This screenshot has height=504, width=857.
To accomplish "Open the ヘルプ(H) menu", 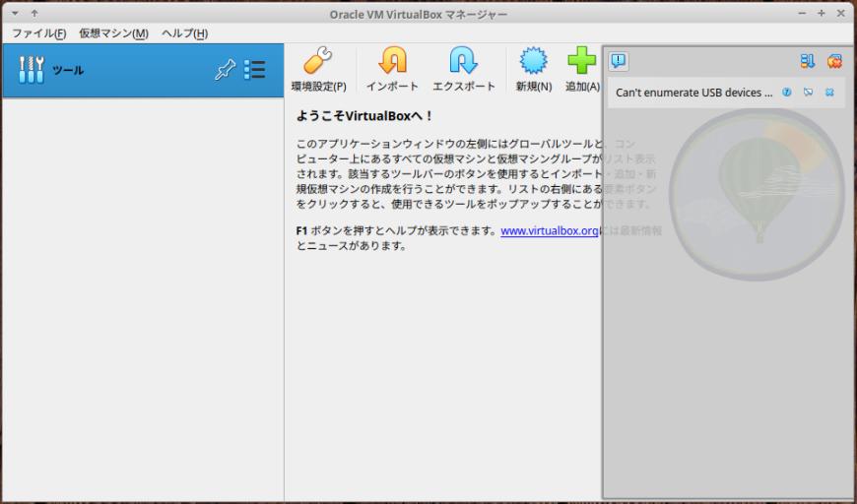I will 185,33.
